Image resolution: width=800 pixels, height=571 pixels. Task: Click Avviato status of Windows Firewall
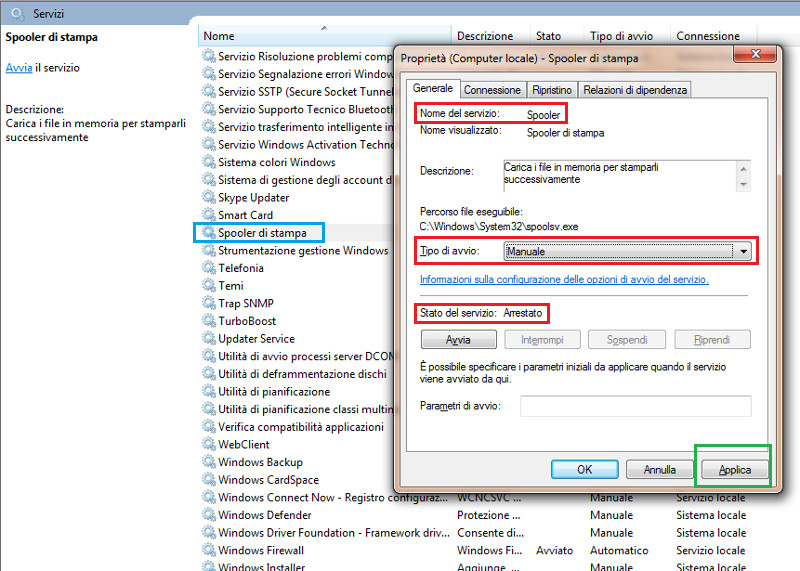point(554,550)
